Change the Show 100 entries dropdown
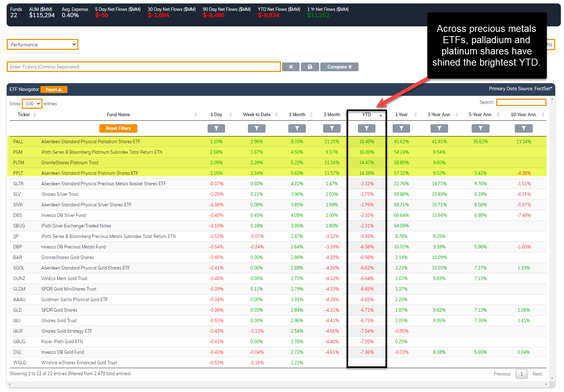Image resolution: width=564 pixels, height=392 pixels. [32, 104]
